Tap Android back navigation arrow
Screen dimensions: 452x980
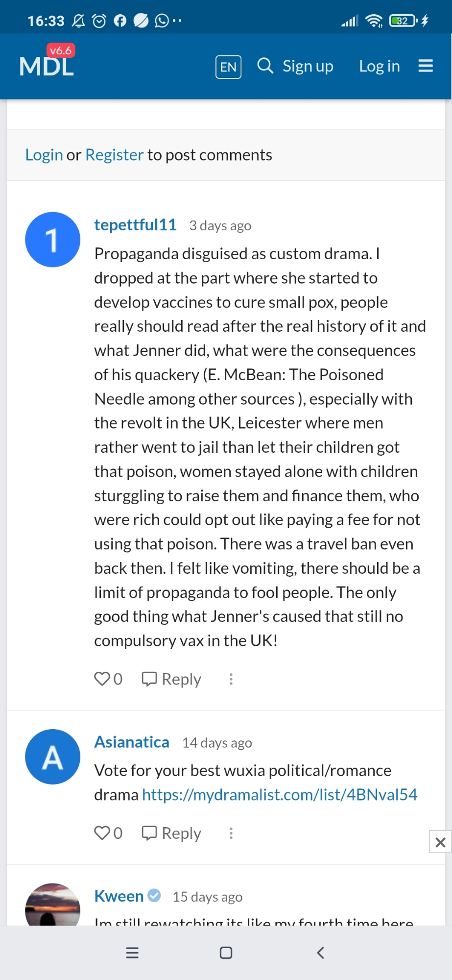[320, 953]
